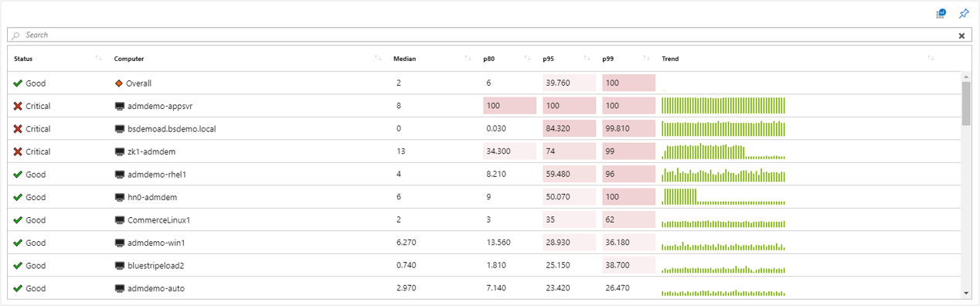Click the green check icon for hn0-admdem
Screen dimensions: 980x306
(x=18, y=197)
